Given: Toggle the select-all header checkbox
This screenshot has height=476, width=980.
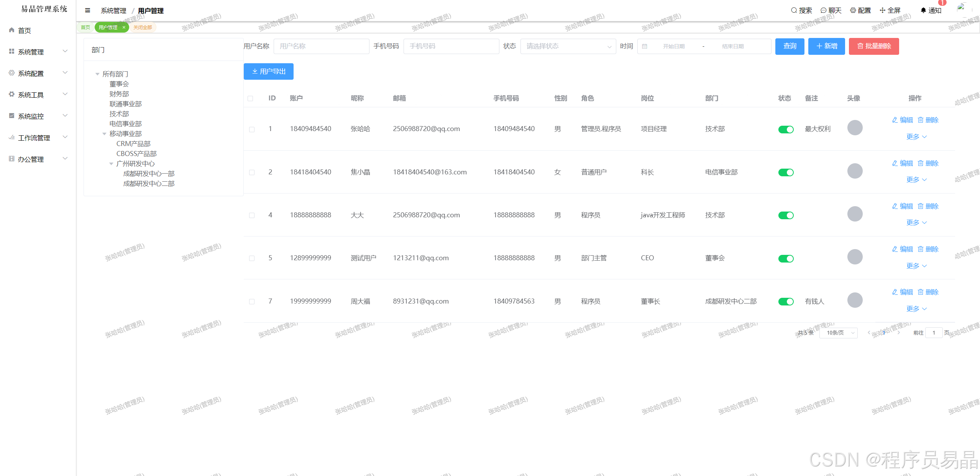Looking at the screenshot, I should (x=250, y=98).
